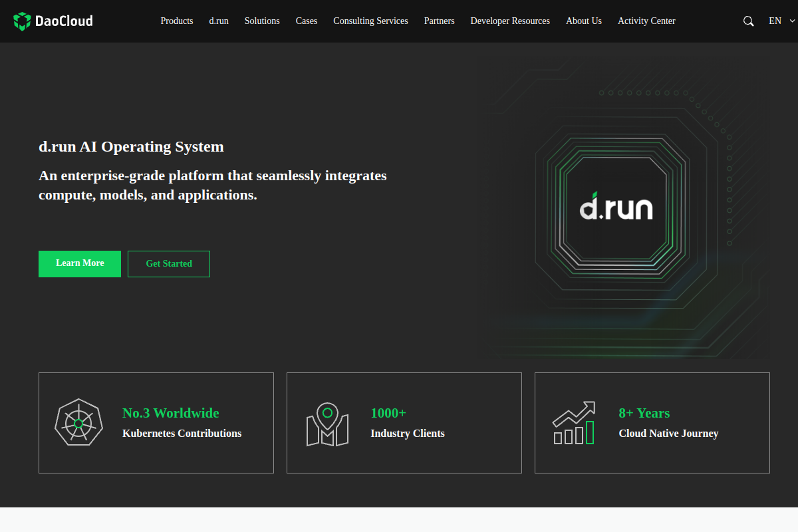Click the enterprise-grade platform tagline

213,186
